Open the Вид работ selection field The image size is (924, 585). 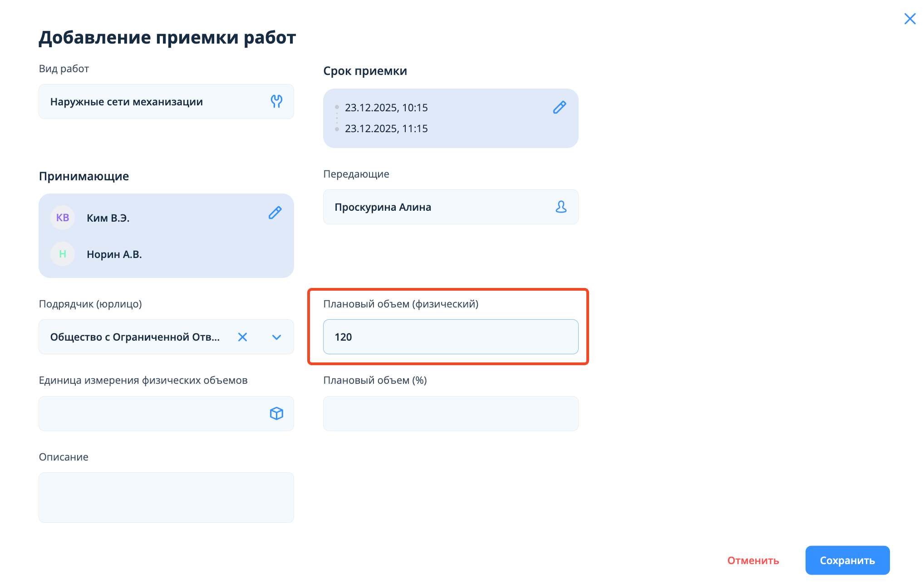(154, 102)
